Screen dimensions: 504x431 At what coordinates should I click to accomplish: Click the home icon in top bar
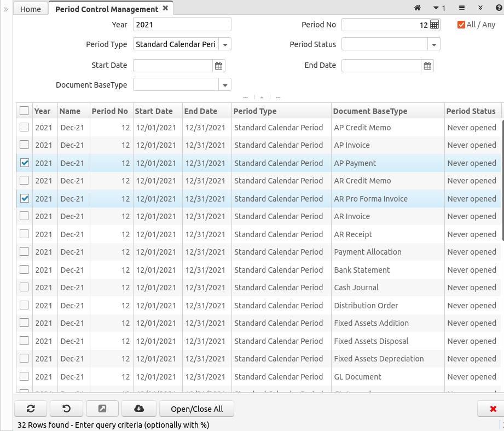coord(418,8)
